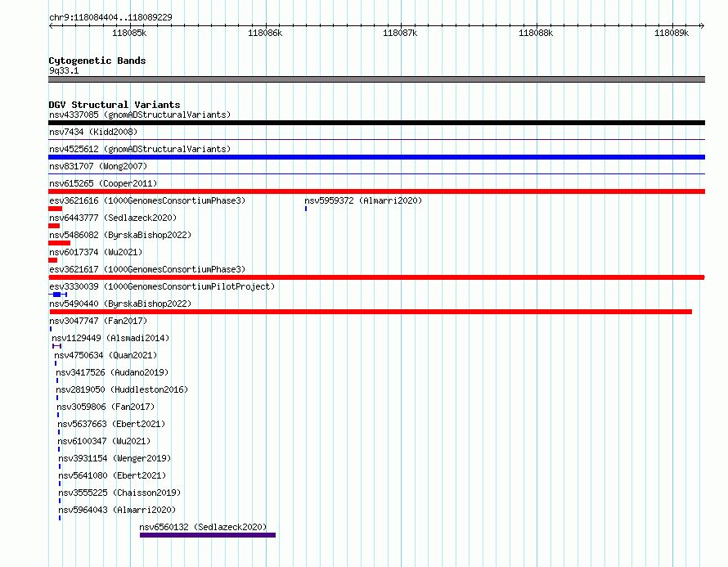Select the purple nsv6560132 variant bar
The image size is (728, 567).
[x=208, y=535]
